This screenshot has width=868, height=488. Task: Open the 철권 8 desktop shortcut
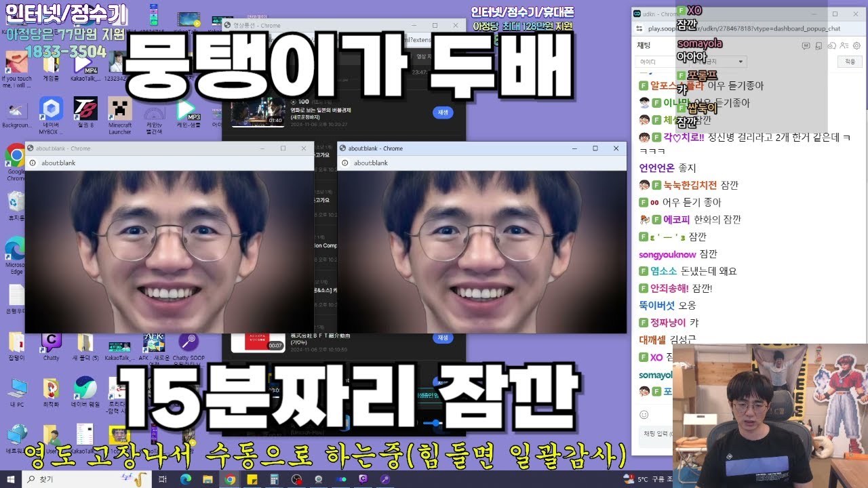coord(85,113)
